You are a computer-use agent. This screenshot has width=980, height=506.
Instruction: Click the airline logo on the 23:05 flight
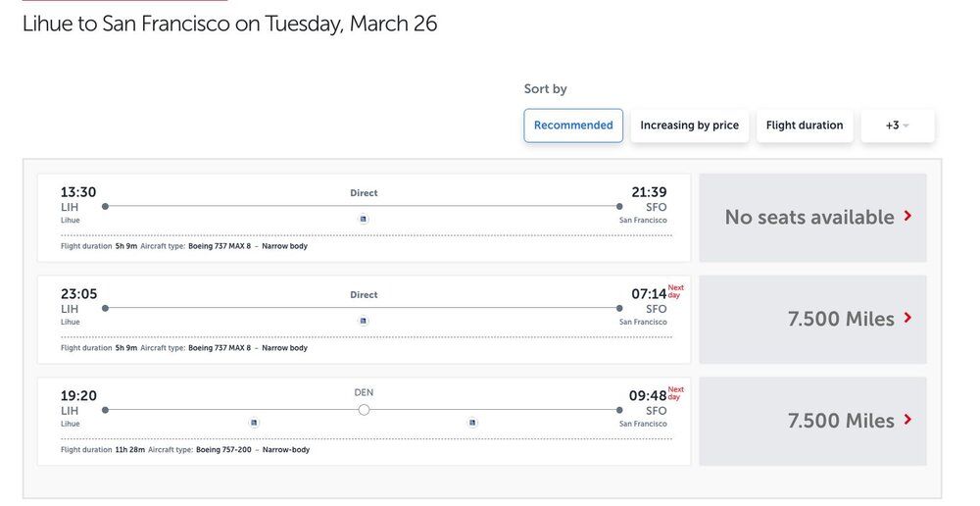[364, 321]
